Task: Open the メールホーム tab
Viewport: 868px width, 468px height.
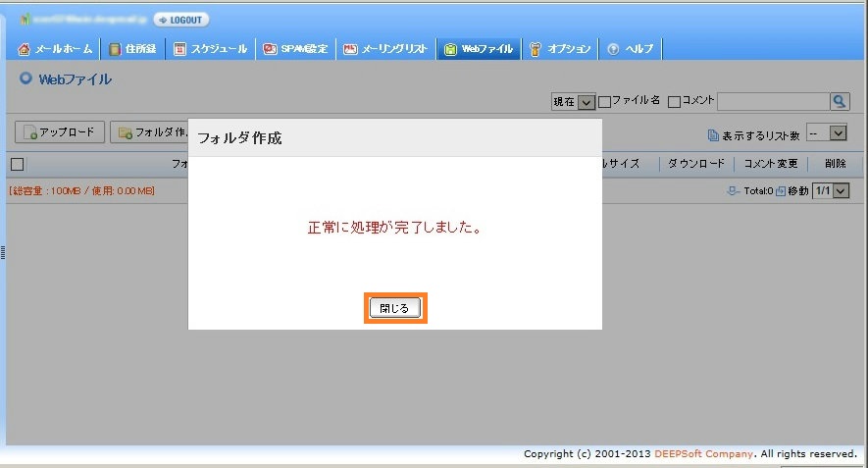Action: click(57, 48)
